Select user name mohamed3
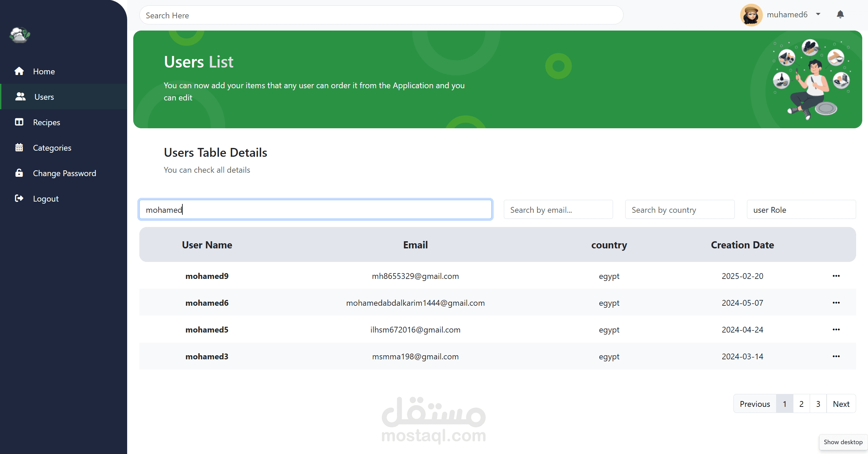Viewport: 868px width, 454px height. click(x=207, y=356)
